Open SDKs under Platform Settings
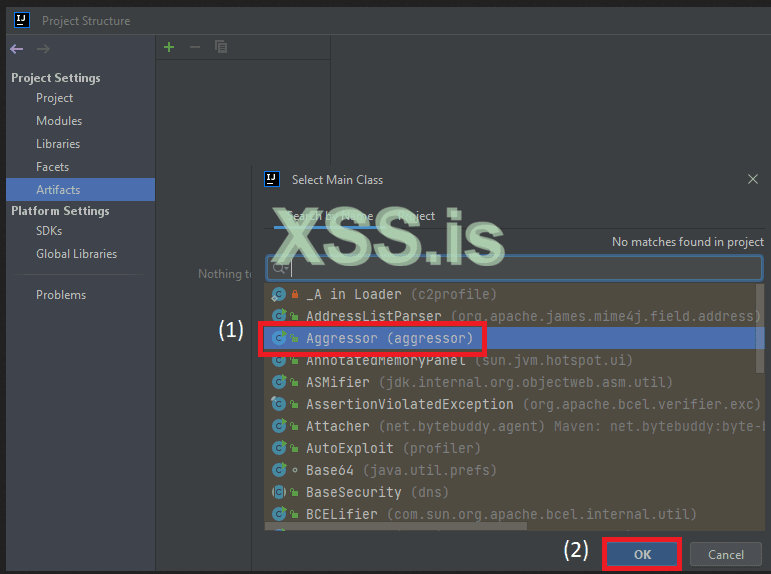 [49, 231]
